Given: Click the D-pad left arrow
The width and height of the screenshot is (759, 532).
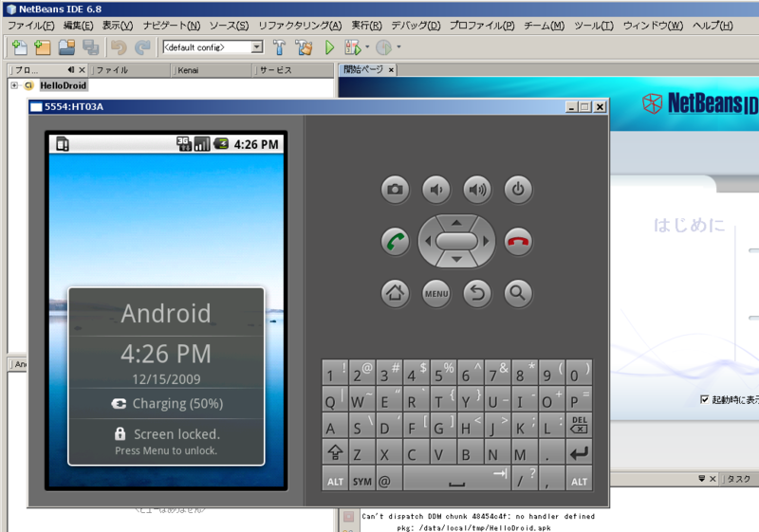Looking at the screenshot, I should tap(428, 241).
